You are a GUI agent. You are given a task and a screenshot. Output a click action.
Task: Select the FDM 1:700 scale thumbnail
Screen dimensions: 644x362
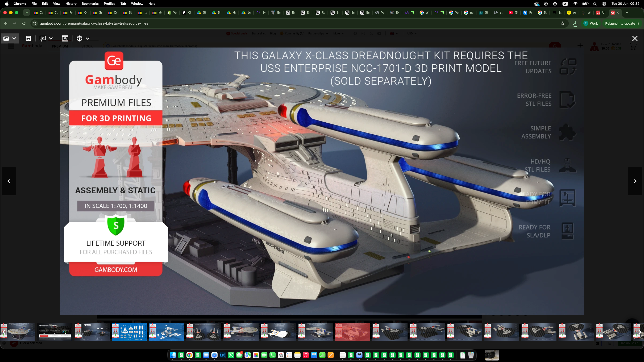pyautogui.click(x=92, y=332)
